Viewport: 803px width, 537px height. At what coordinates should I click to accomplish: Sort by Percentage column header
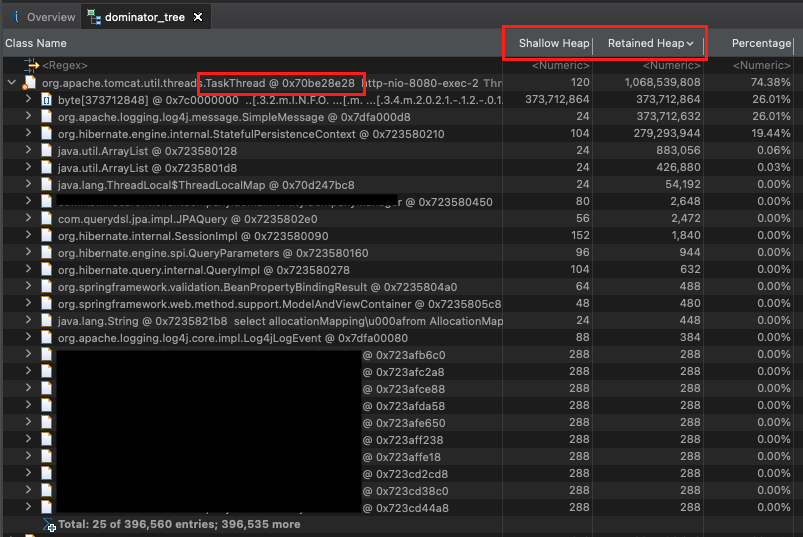761,44
